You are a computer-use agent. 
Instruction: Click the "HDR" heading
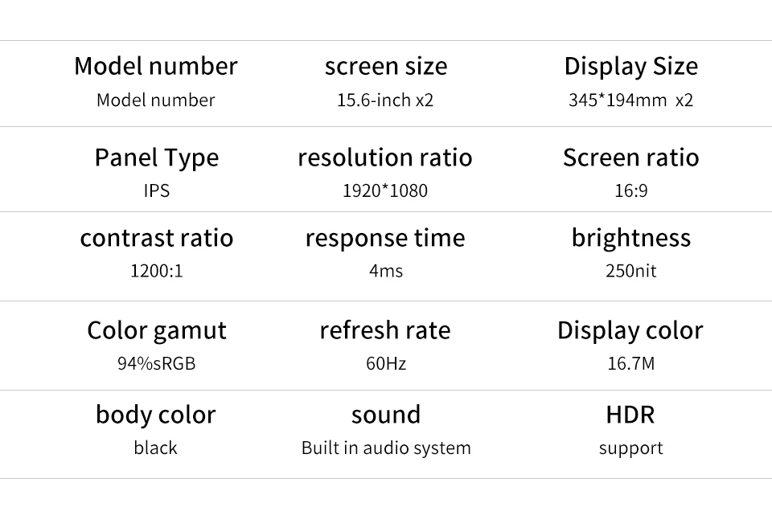click(x=630, y=415)
